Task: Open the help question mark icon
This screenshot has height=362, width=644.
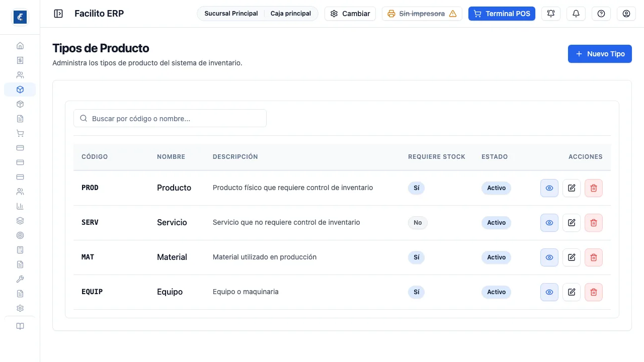Action: pos(601,14)
